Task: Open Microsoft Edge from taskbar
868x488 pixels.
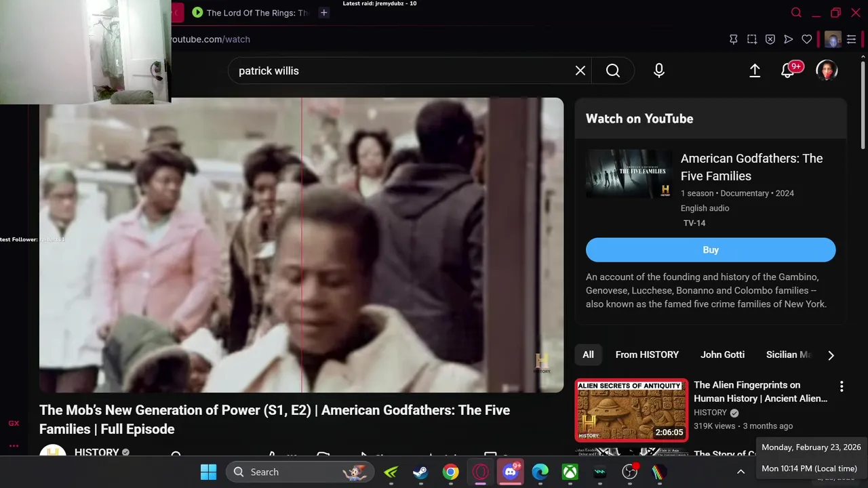Action: tap(540, 472)
